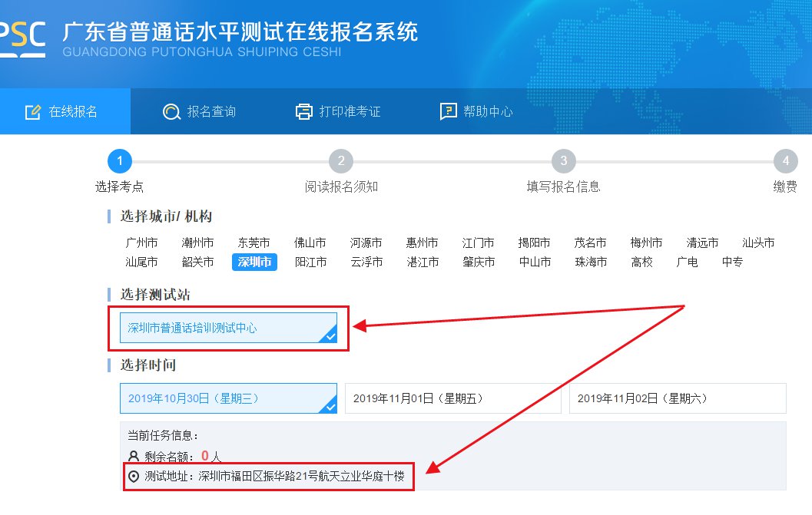812x515 pixels.
Task: Select 高校 from the institution list
Action: [641, 261]
